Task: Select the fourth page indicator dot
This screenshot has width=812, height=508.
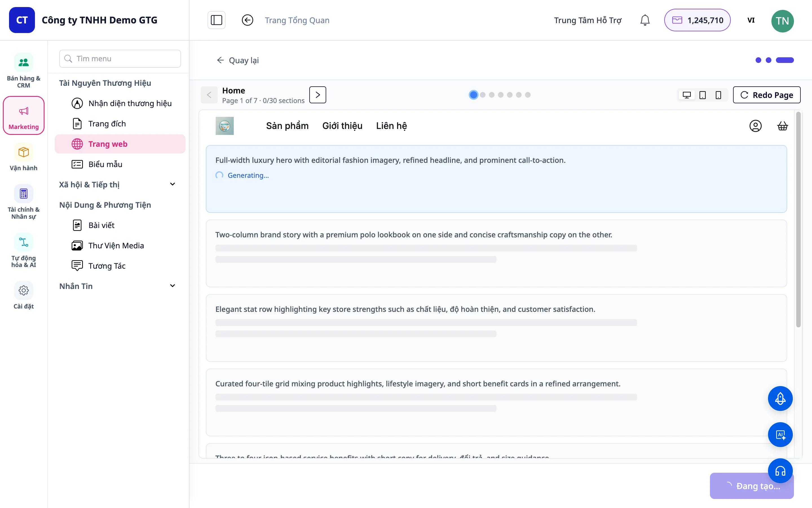Action: click(x=501, y=95)
